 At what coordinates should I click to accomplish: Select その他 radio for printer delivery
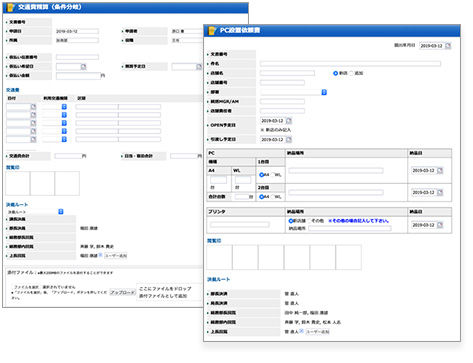[309, 221]
